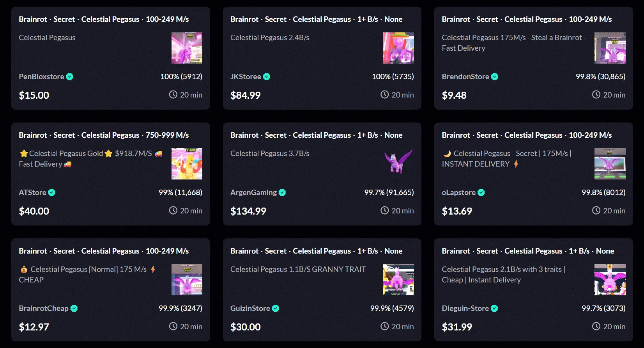644x348 pixels.
Task: Open the Celestial Pegasus 1.1B/S GRANNY TRAIT listing
Action: pyautogui.click(x=298, y=269)
